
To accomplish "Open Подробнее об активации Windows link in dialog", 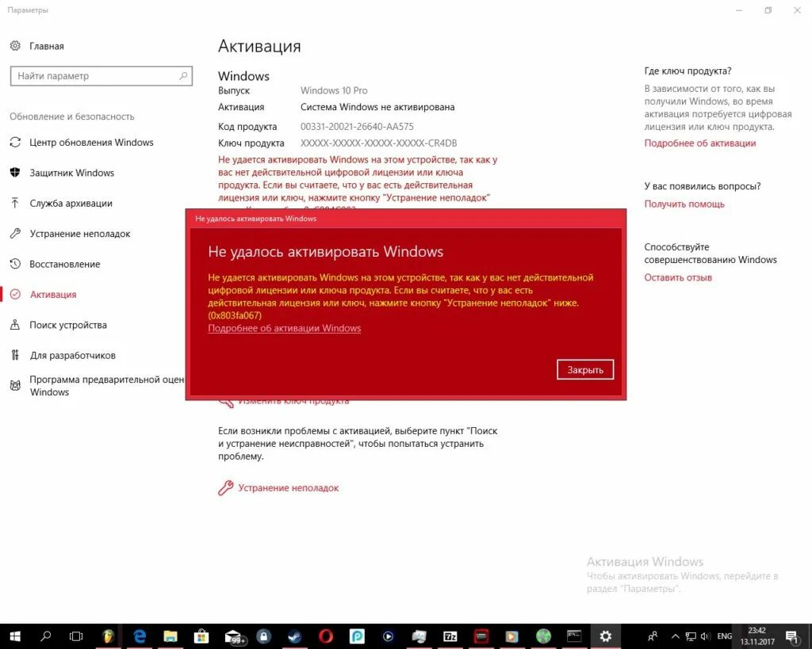I will click(x=285, y=328).
